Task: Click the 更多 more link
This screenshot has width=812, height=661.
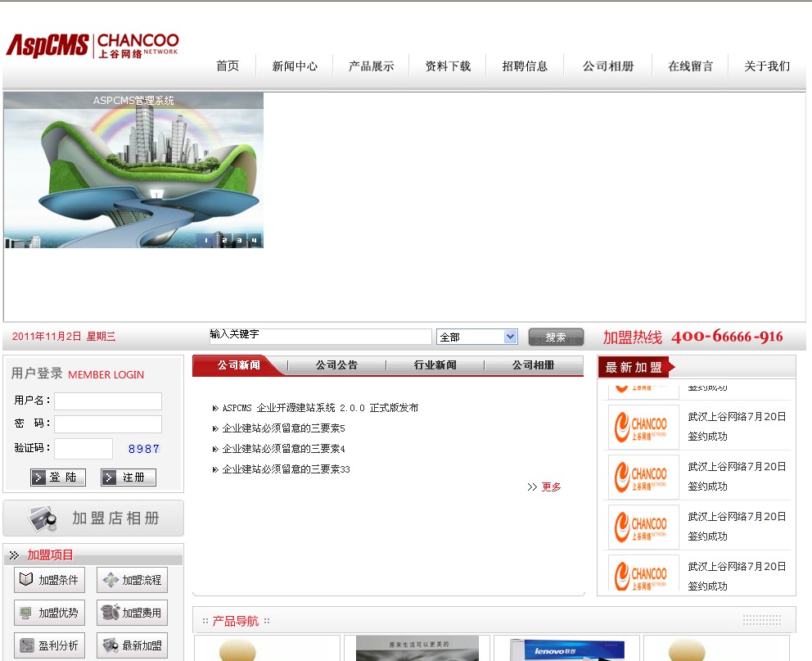Action: [551, 487]
